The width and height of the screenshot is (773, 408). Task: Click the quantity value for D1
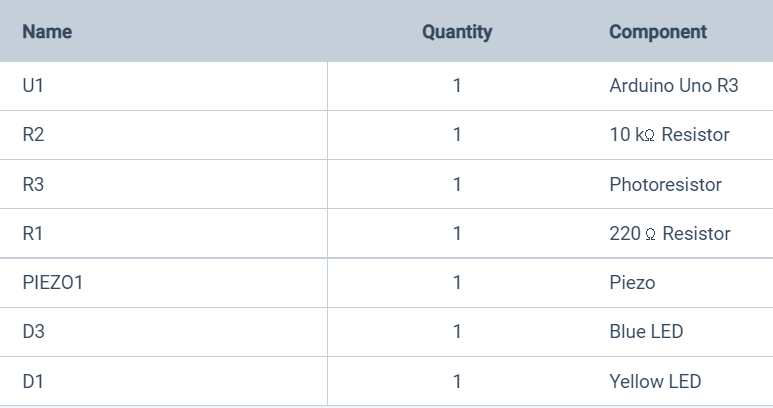(x=457, y=381)
